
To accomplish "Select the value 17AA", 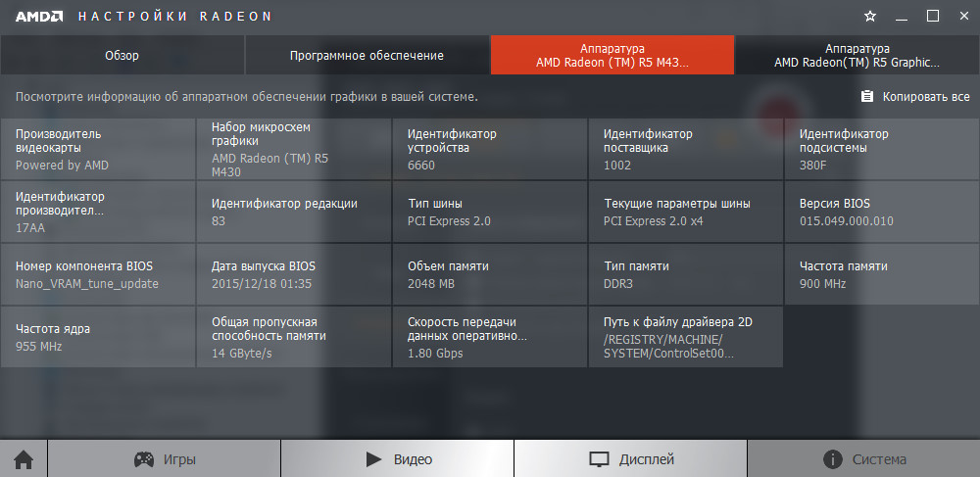I will pos(30,228).
